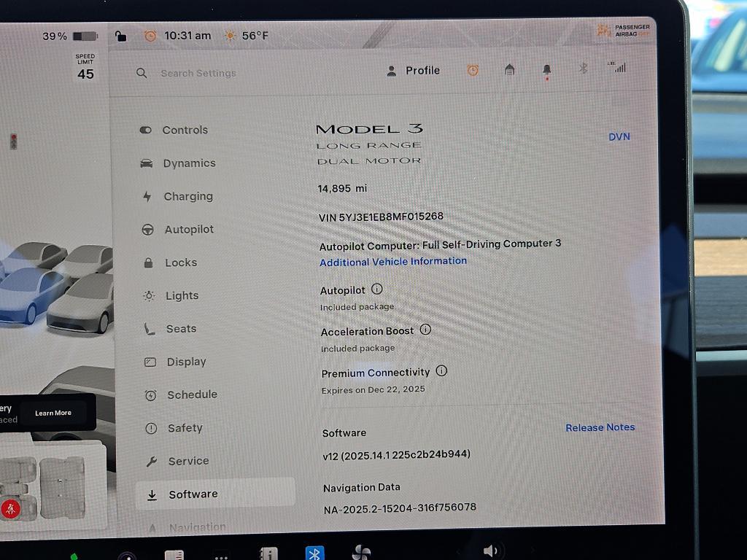Viewport: 747px width, 560px height.
Task: Expand Additional Vehicle Information
Action: pos(393,262)
